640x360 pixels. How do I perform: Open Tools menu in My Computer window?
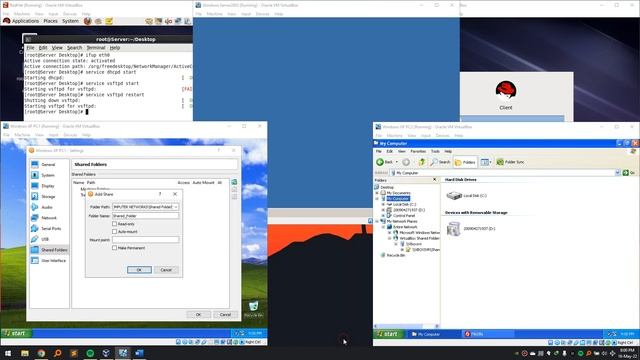(435, 151)
